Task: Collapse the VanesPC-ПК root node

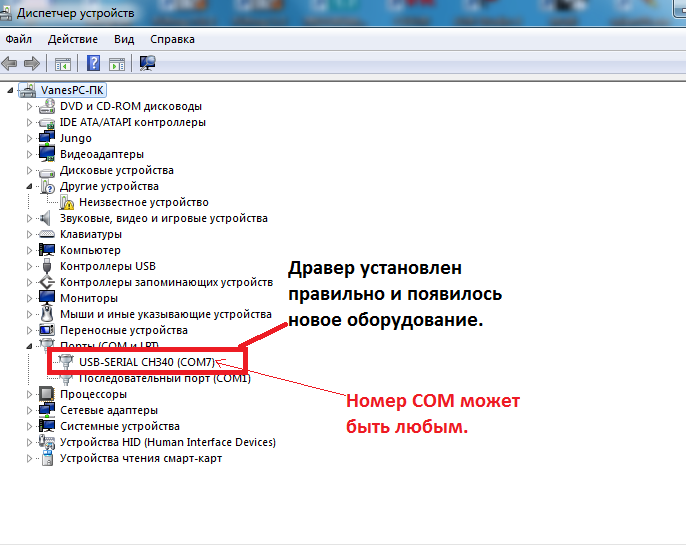Action: pos(10,91)
